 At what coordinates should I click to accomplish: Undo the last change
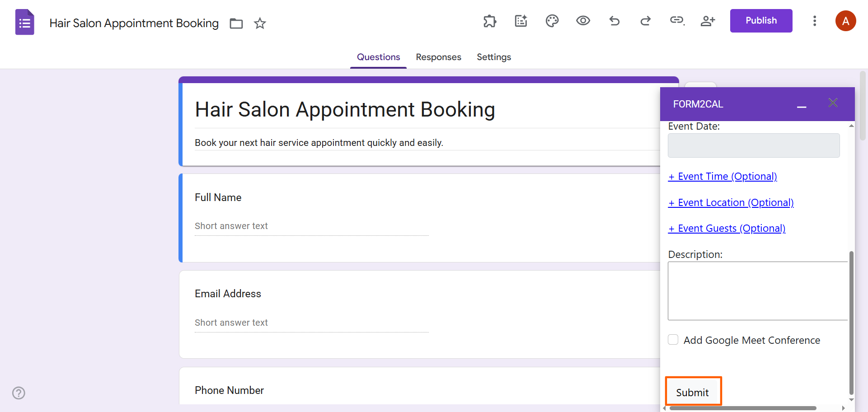click(615, 21)
